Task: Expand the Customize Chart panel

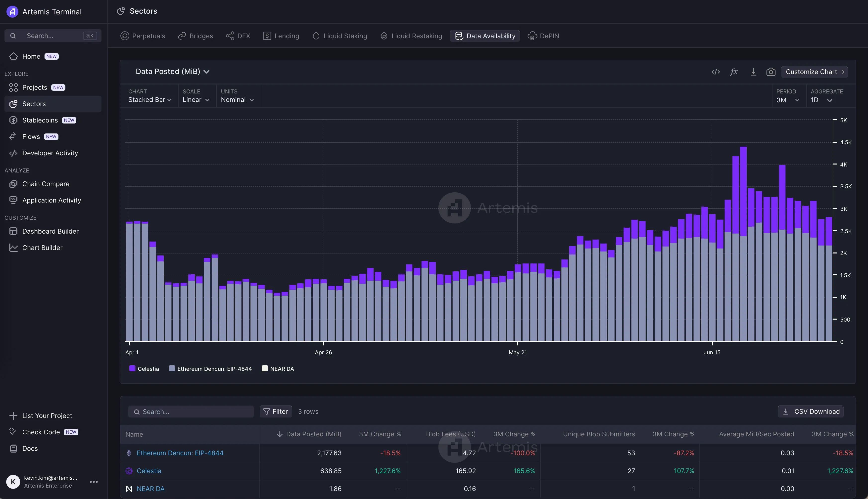Action: [814, 72]
